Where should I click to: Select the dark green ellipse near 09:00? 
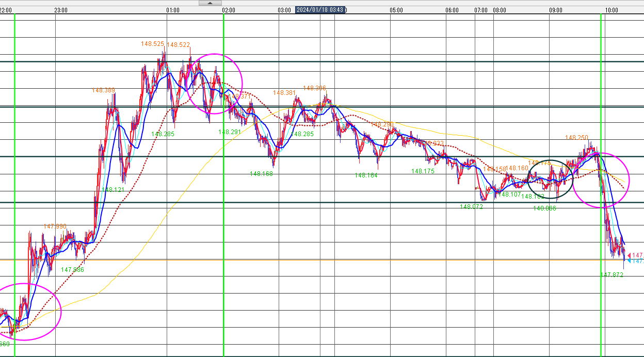click(550, 179)
